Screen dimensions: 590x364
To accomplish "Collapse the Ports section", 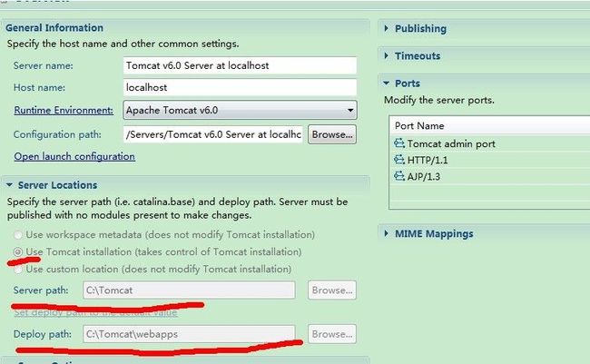I will point(386,84).
